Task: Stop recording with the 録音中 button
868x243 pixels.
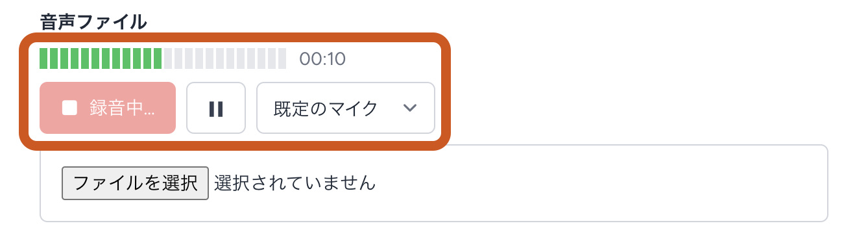Action: 108,108
